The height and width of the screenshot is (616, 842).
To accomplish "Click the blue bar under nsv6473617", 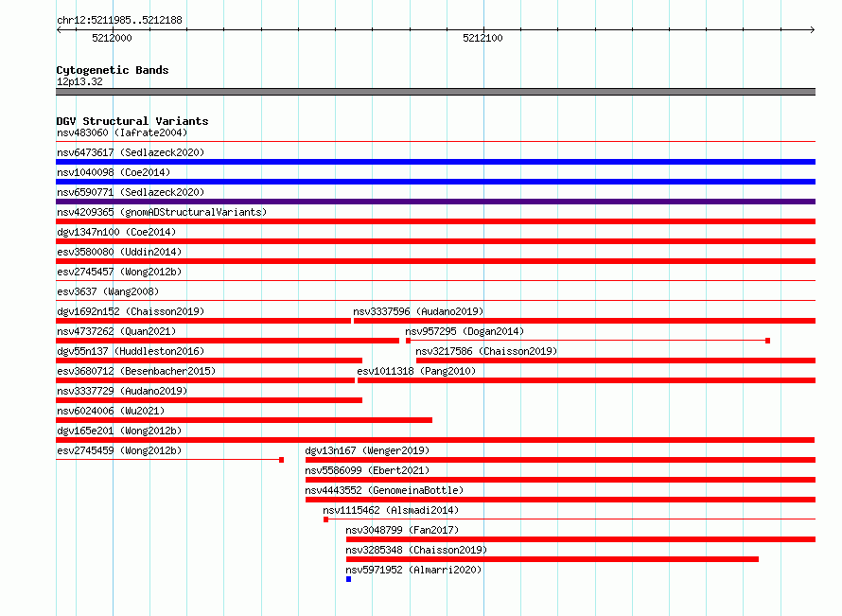I will 435,162.
